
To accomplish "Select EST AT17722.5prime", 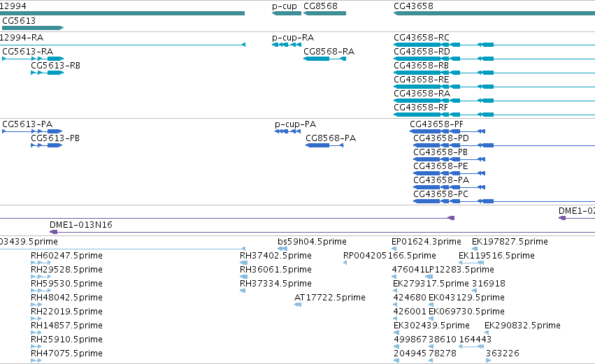I will tap(330, 297).
